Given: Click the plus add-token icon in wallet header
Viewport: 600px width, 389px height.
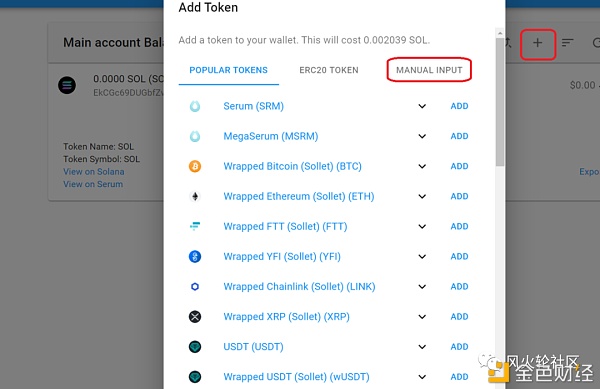Looking at the screenshot, I should click(538, 43).
